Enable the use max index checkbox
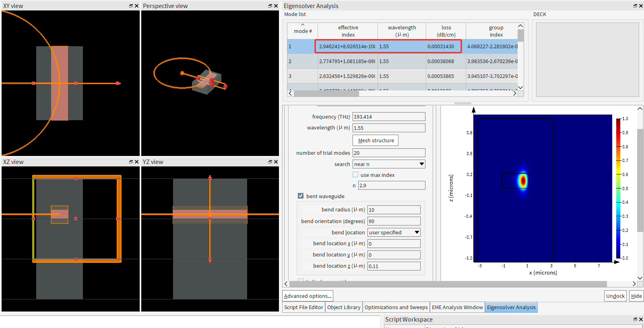Screen dimensions: 644x328 pos(355,174)
